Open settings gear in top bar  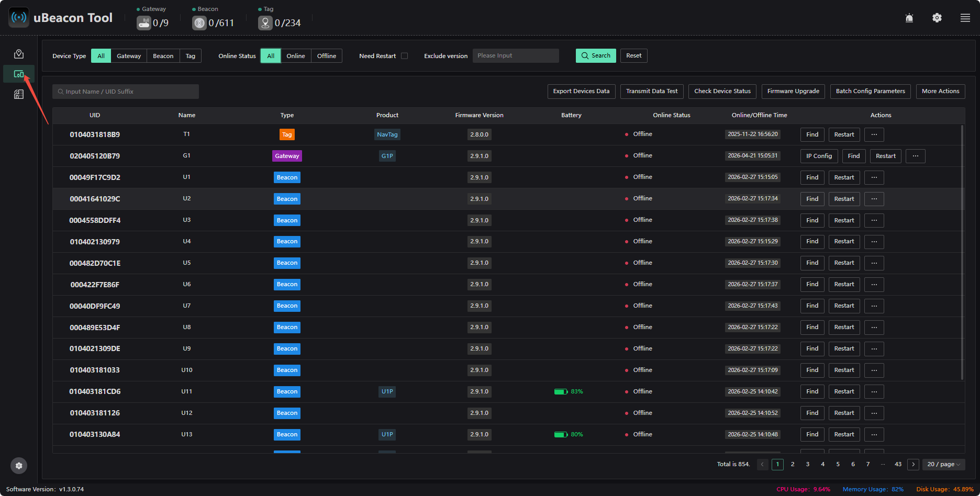937,18
